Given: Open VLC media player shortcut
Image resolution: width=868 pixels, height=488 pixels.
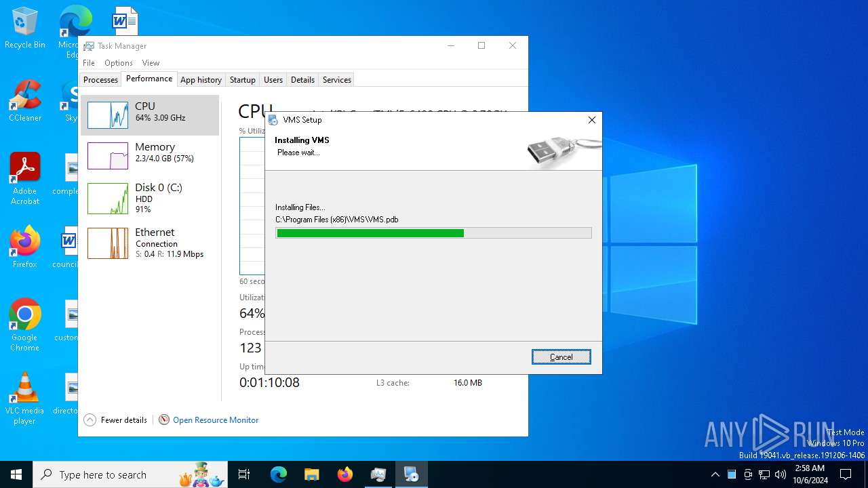Looking at the screenshot, I should [x=25, y=398].
